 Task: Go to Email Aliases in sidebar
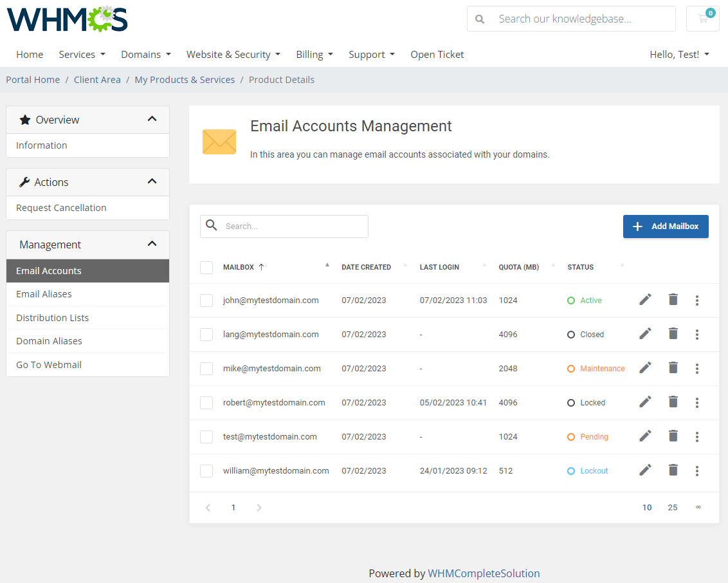coord(44,294)
